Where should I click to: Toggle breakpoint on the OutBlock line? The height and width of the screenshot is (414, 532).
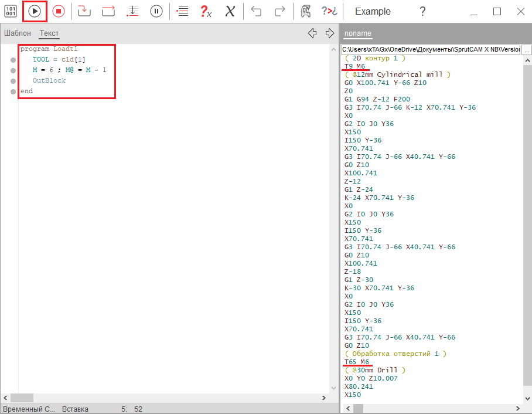point(13,81)
